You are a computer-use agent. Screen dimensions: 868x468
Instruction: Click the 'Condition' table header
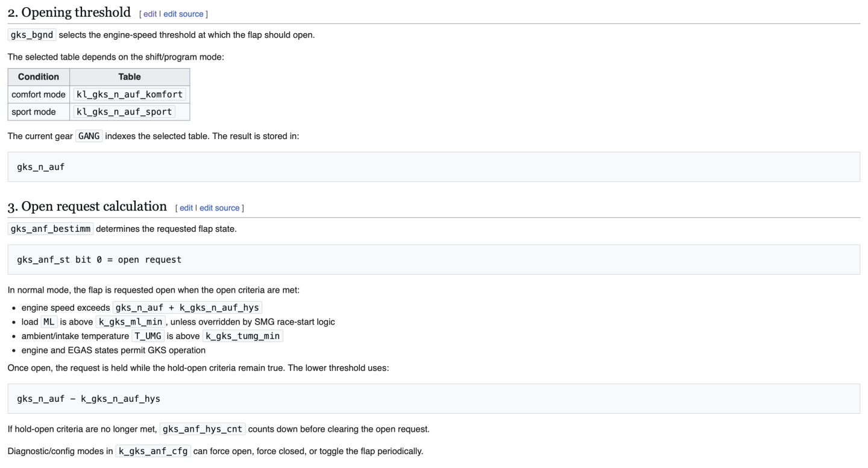coord(39,77)
